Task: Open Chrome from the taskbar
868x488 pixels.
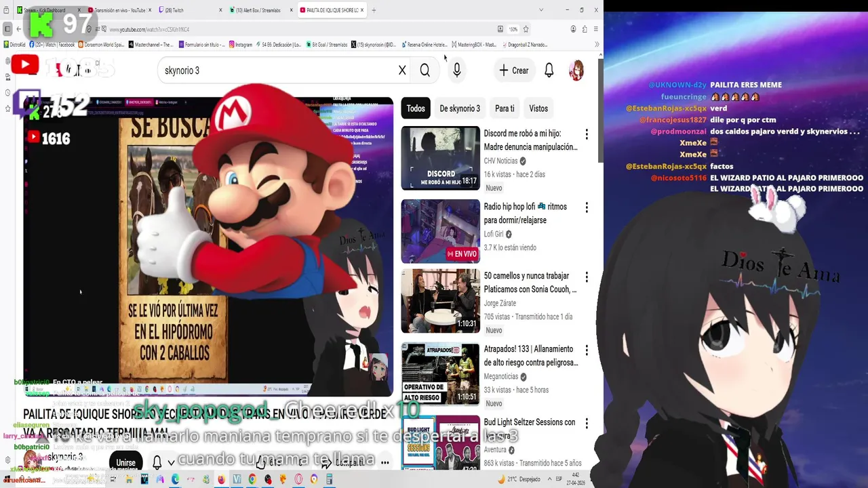Action: (252, 479)
